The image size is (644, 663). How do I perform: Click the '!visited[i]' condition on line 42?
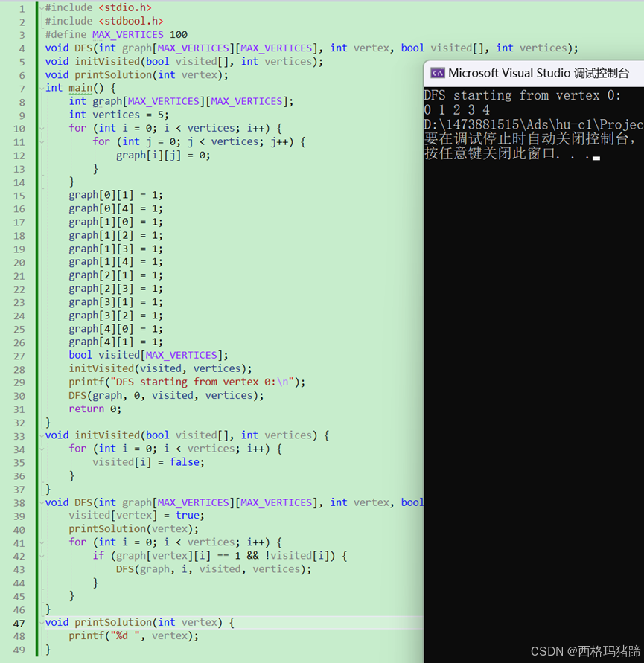(296, 556)
